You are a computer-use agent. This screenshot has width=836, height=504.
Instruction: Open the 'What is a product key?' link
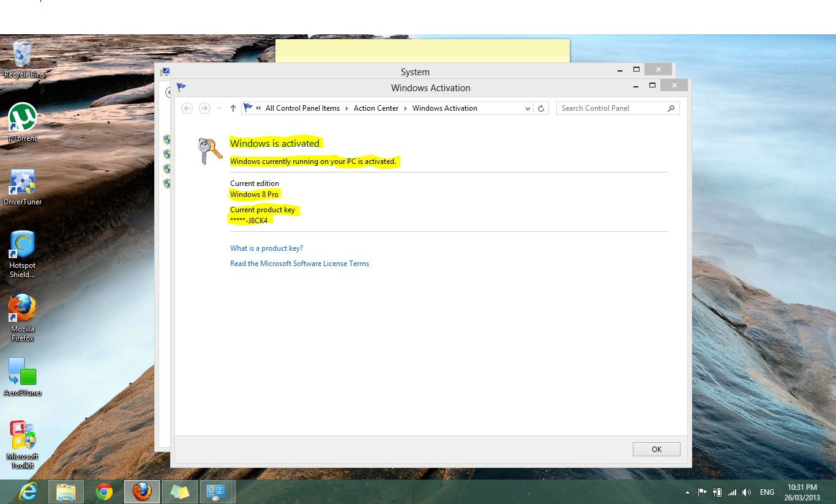(267, 248)
